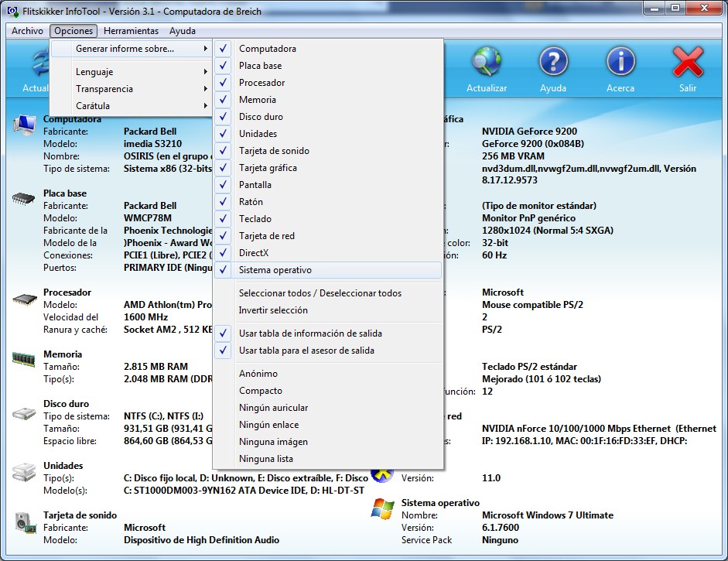Click the Actualizar globe icon in the toolbar
The width and height of the screenshot is (728, 561).
pyautogui.click(x=487, y=61)
